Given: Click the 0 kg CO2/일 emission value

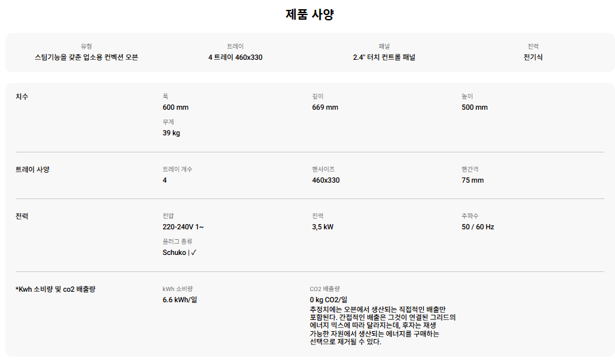Looking at the screenshot, I should (x=329, y=300).
